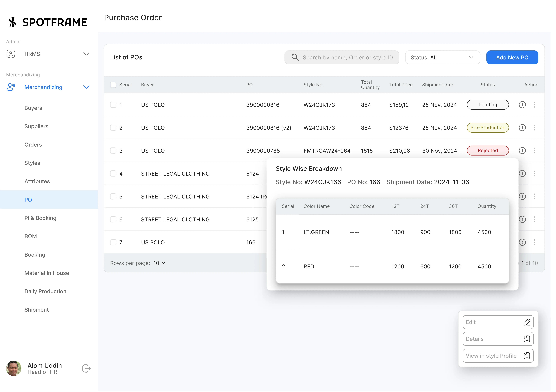Click the SPOTFRAME logo
Viewport: 556px width, 392px height.
tap(48, 22)
